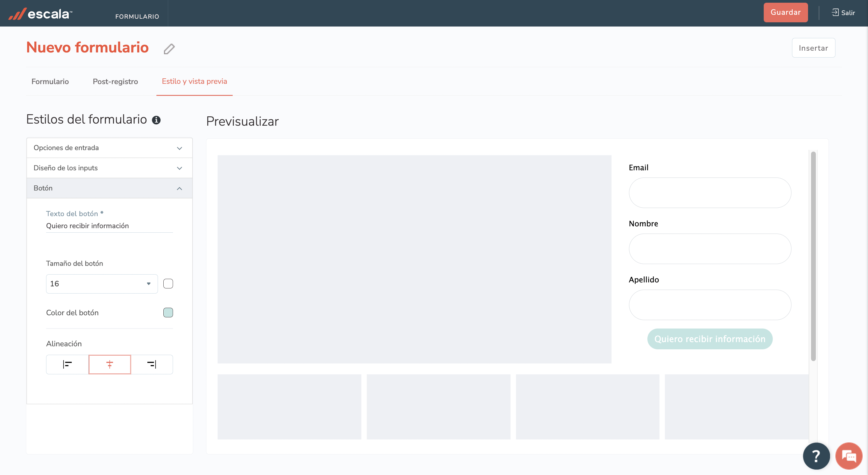Click FORMULARIO in top navigation
The height and width of the screenshot is (475, 868).
(x=137, y=17)
